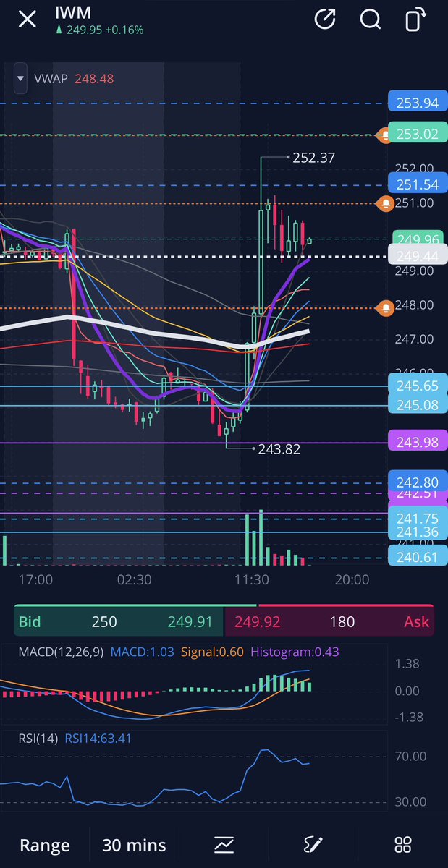448x868 pixels.
Task: Tap the Ask size 180
Action: tap(342, 621)
